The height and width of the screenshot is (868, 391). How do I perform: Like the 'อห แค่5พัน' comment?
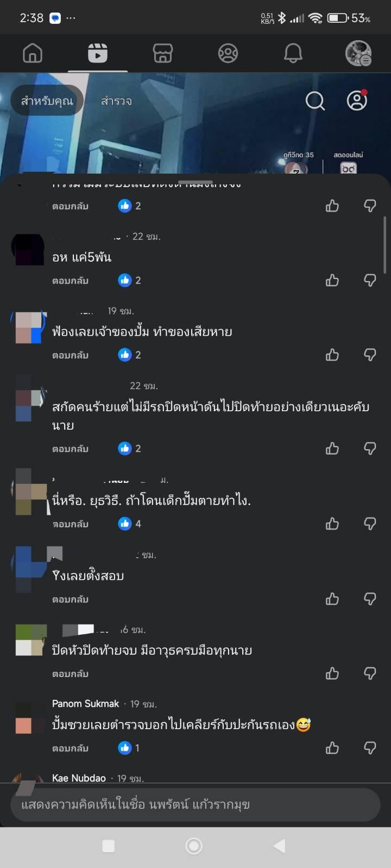332,280
